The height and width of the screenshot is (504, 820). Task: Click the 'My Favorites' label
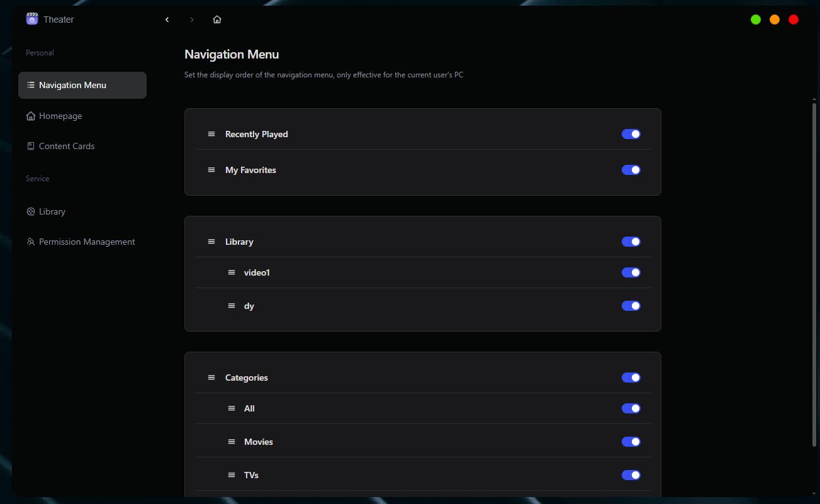click(x=250, y=170)
